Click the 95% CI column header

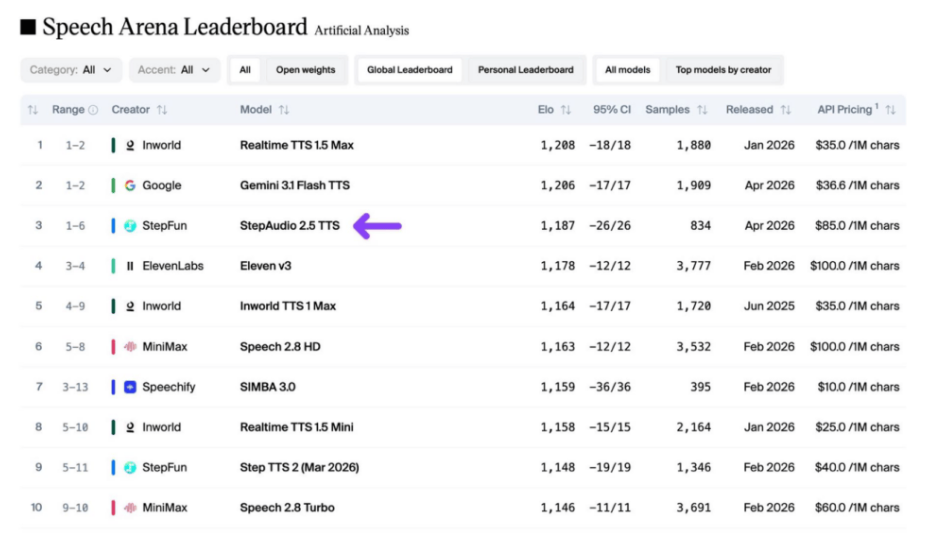tap(612, 110)
